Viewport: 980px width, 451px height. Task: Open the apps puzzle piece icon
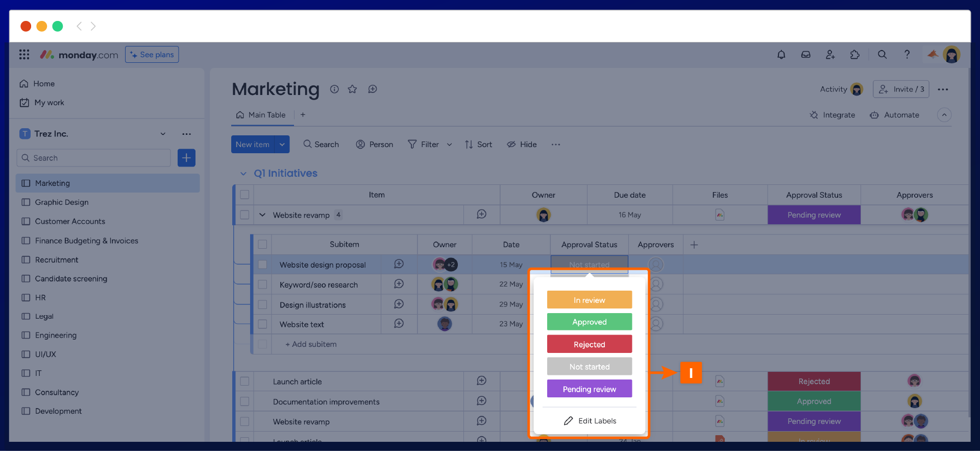pyautogui.click(x=854, y=55)
